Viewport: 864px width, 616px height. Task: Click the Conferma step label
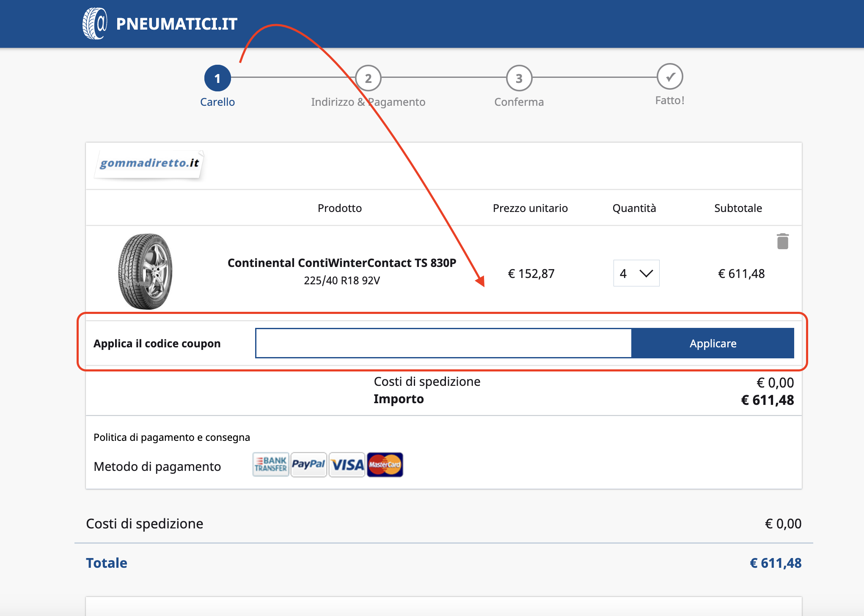[519, 102]
